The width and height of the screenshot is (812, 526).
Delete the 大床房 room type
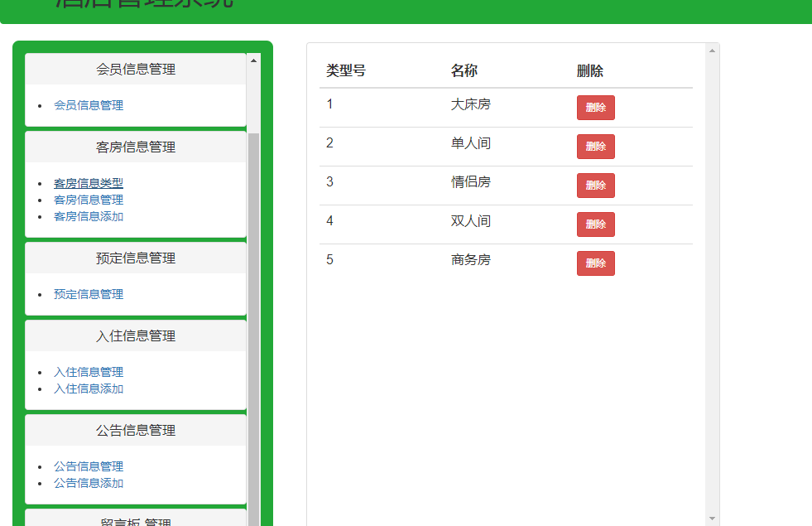click(x=595, y=108)
